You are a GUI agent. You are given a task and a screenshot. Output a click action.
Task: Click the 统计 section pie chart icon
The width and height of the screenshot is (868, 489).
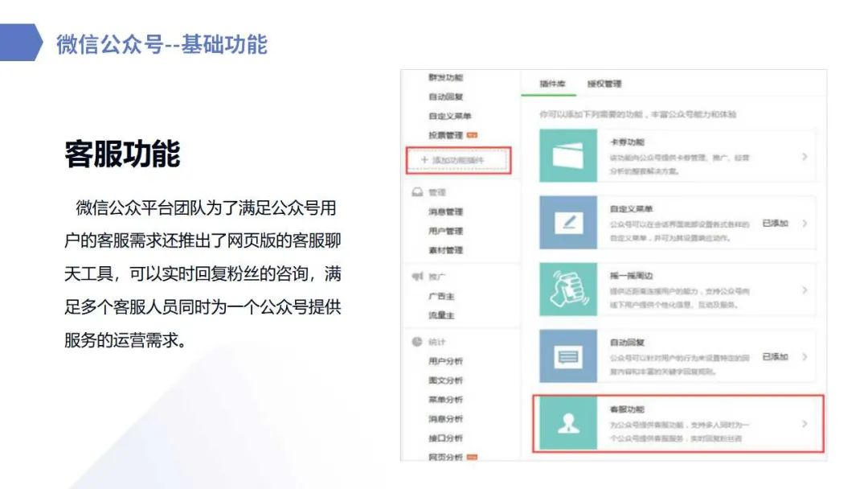tap(417, 342)
